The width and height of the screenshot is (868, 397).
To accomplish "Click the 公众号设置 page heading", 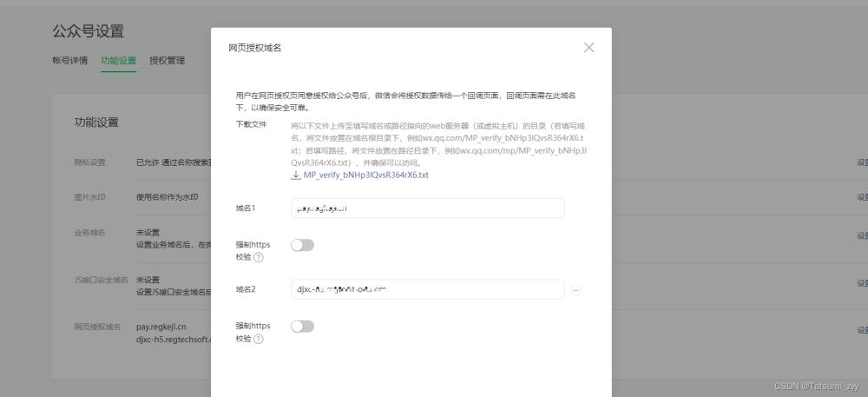I will pyautogui.click(x=88, y=31).
